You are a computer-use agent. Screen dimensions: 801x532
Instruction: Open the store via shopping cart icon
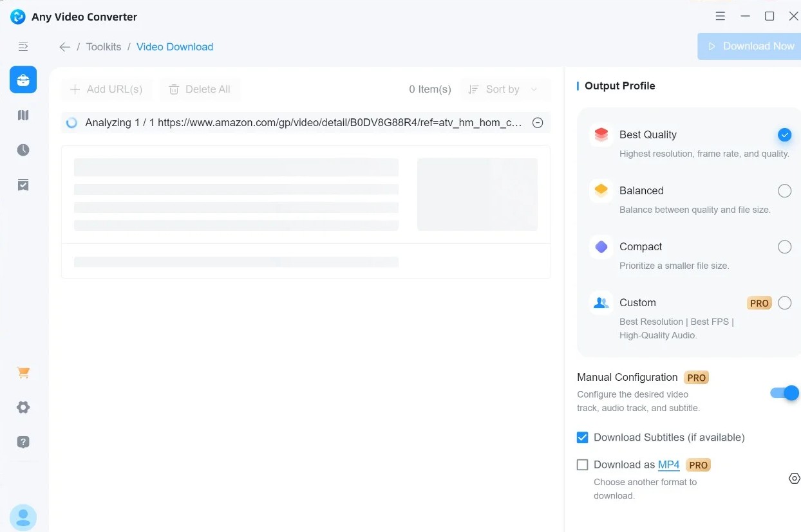point(23,372)
